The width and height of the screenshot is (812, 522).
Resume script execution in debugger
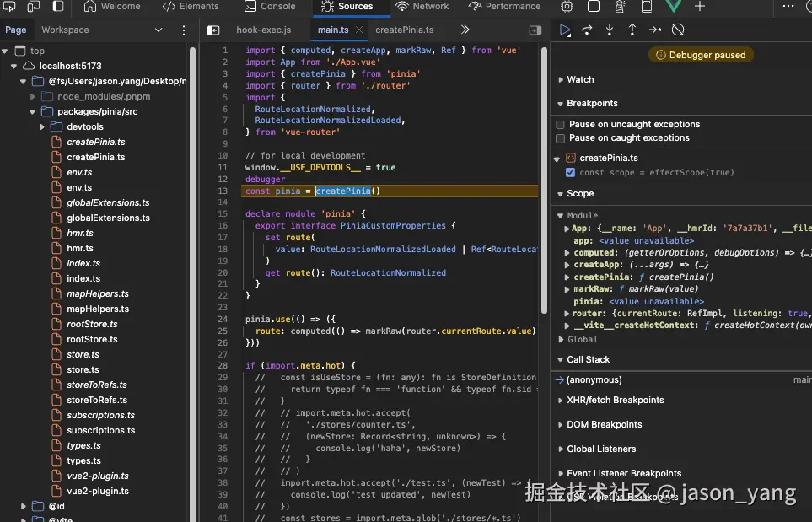click(x=565, y=30)
